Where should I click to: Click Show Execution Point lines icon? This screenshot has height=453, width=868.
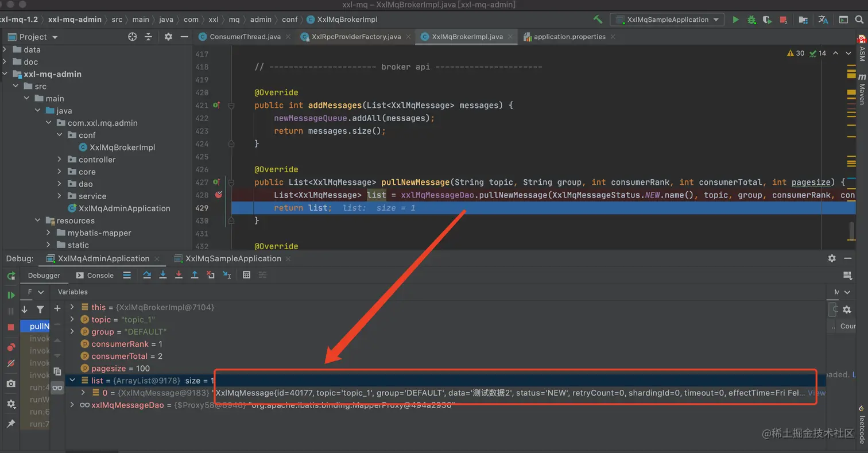point(127,275)
